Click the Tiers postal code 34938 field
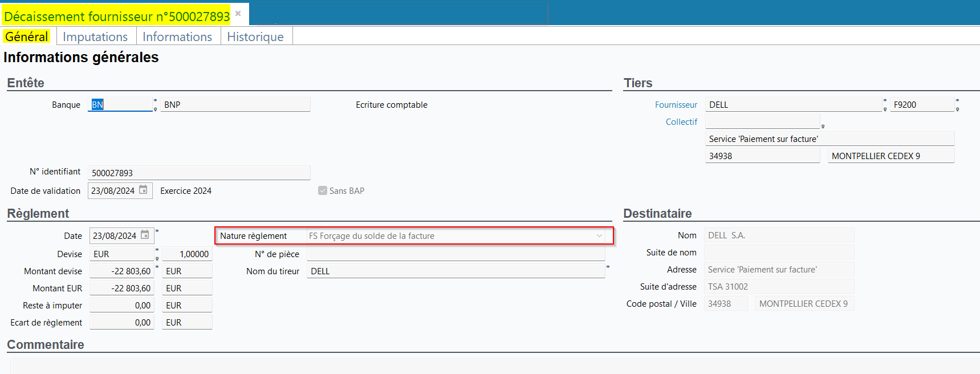 click(763, 156)
